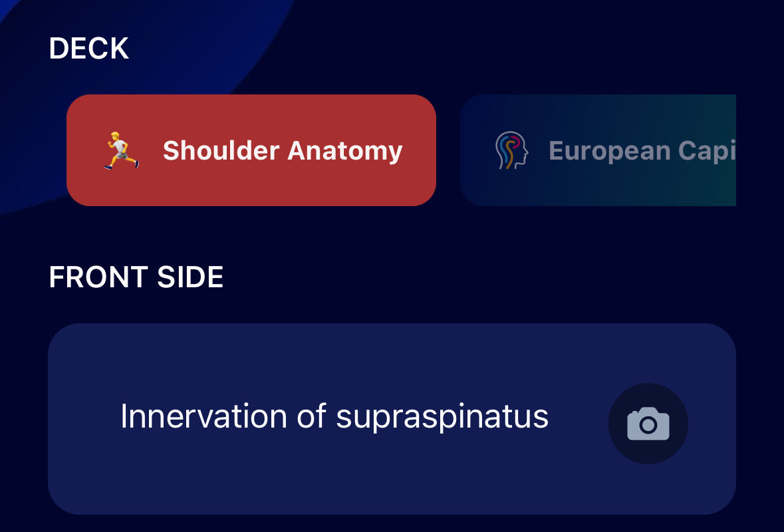Click the running person emoji on the red deck
This screenshot has height=532, width=784.
(121, 150)
